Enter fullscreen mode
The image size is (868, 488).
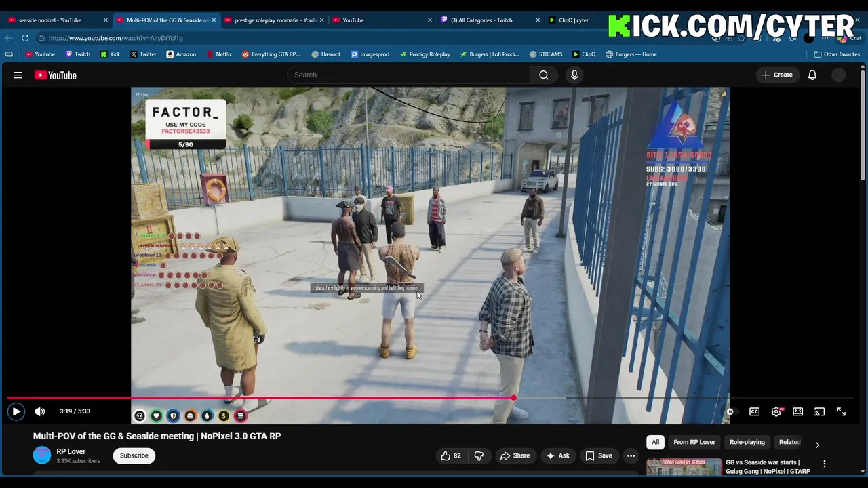[x=841, y=411]
